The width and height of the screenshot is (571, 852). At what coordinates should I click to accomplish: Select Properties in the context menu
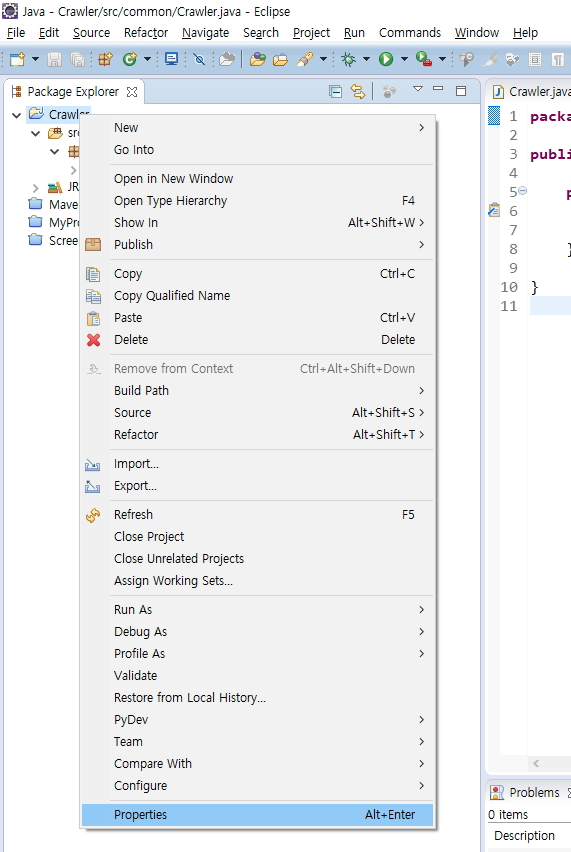pos(258,815)
